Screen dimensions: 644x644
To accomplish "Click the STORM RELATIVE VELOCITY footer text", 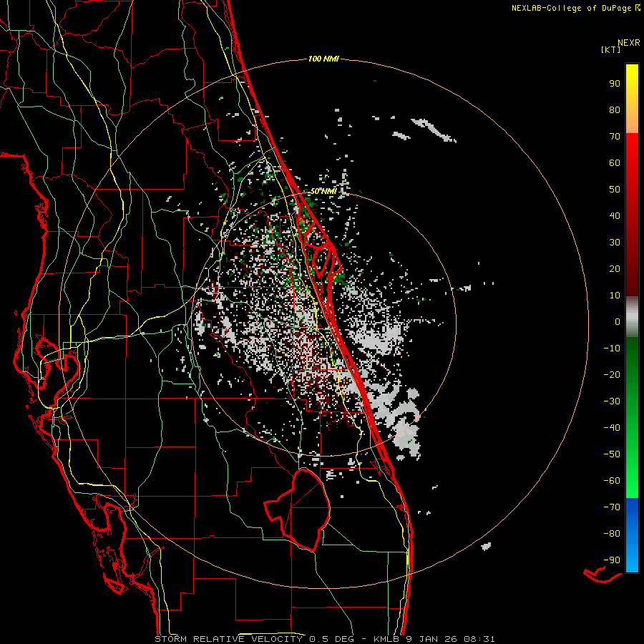I will [x=228, y=639].
